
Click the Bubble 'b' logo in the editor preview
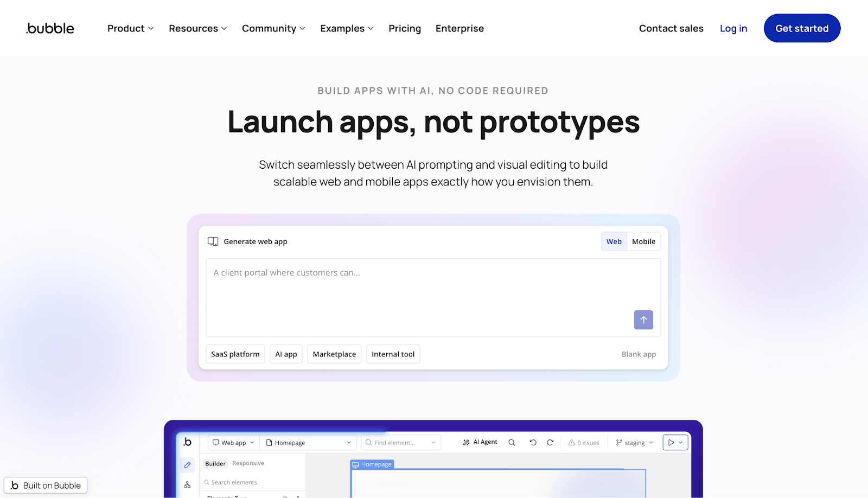coord(187,442)
